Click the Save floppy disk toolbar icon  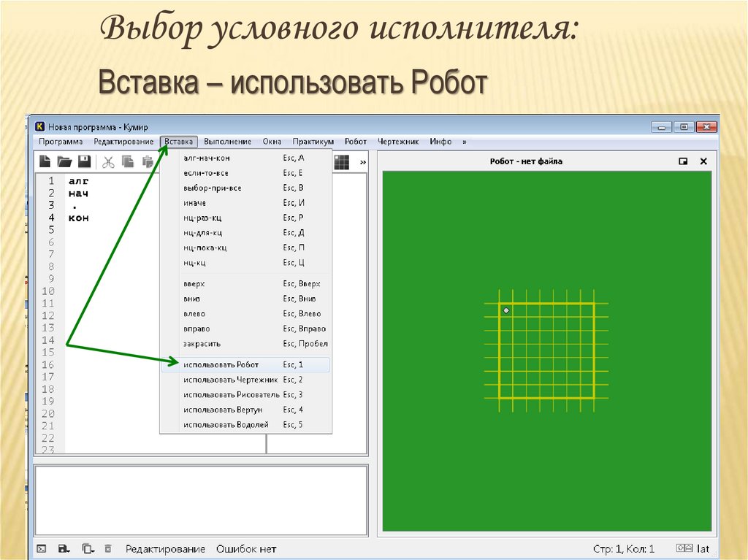[85, 161]
